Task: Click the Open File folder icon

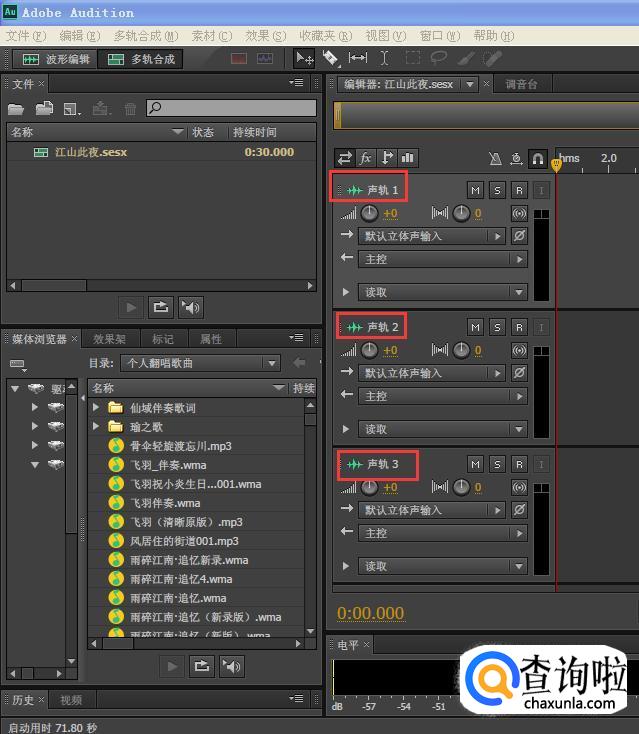Action: 16,109
